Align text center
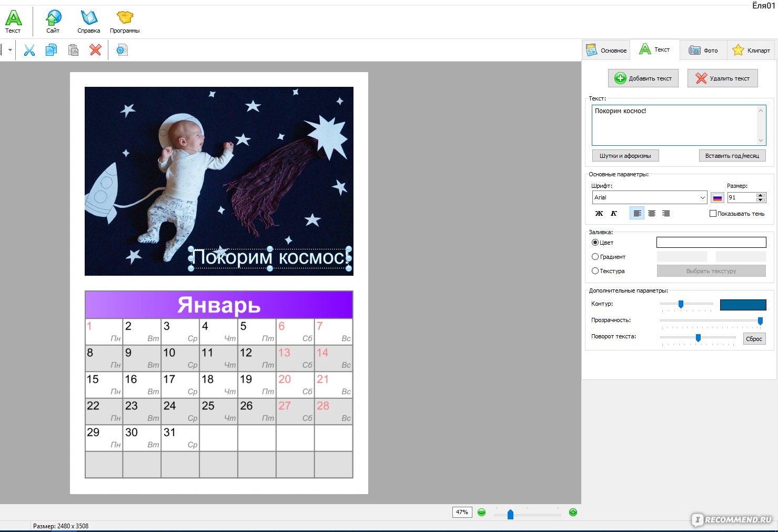The width and height of the screenshot is (778, 532). click(652, 213)
